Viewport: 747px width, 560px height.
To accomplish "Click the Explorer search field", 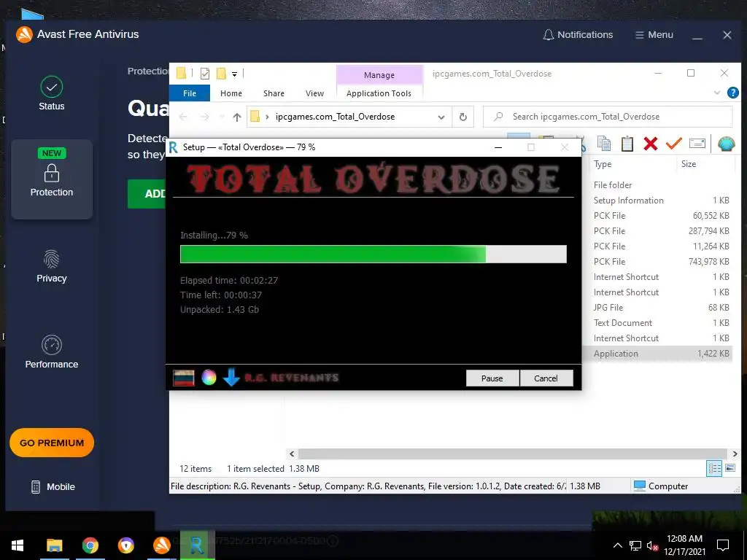I will tap(608, 117).
